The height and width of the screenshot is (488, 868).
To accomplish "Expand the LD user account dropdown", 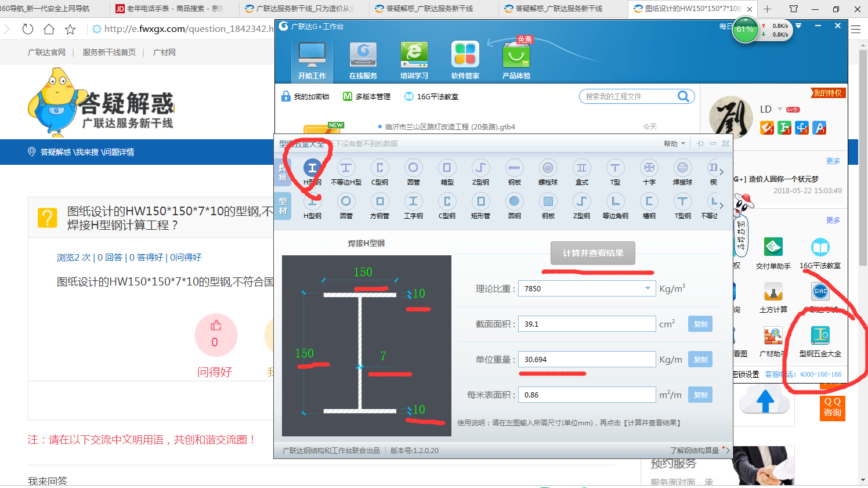I will point(780,109).
